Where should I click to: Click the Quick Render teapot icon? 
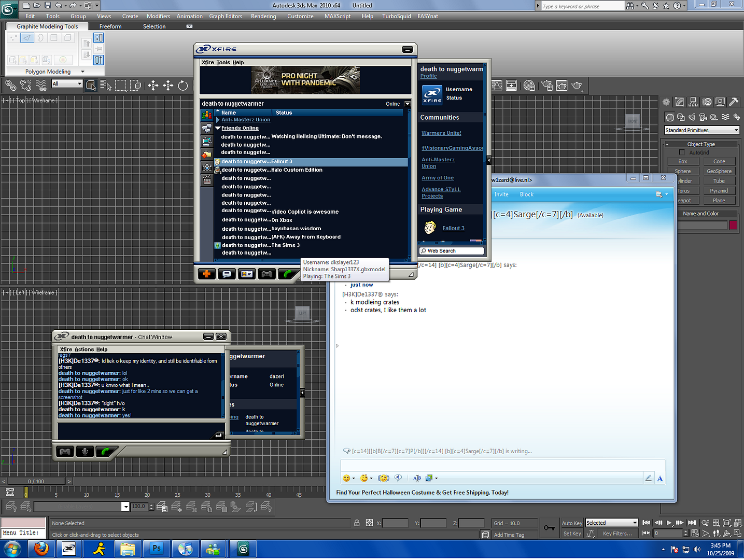click(x=577, y=85)
